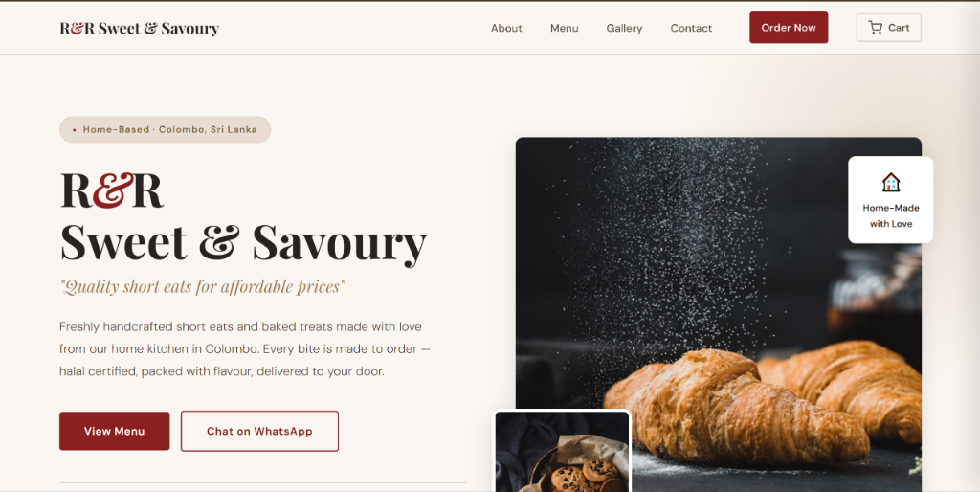
Task: Click the Home-Made with Love card
Action: pyautogui.click(x=891, y=199)
